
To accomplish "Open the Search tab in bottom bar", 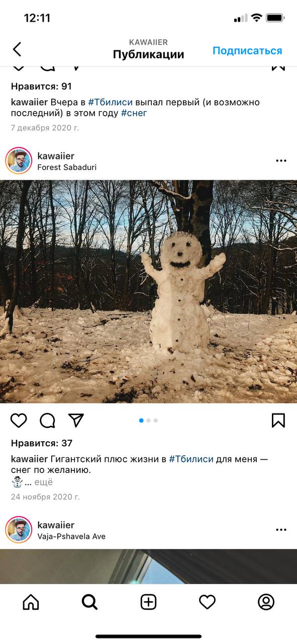I will click(89, 602).
